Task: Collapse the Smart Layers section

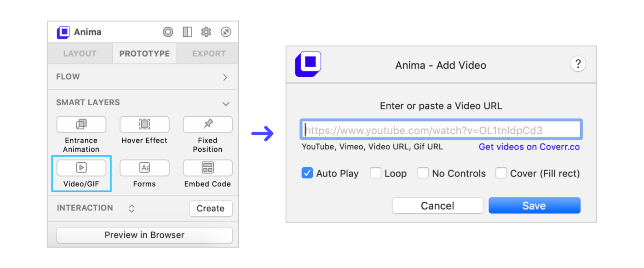Action: [x=225, y=103]
